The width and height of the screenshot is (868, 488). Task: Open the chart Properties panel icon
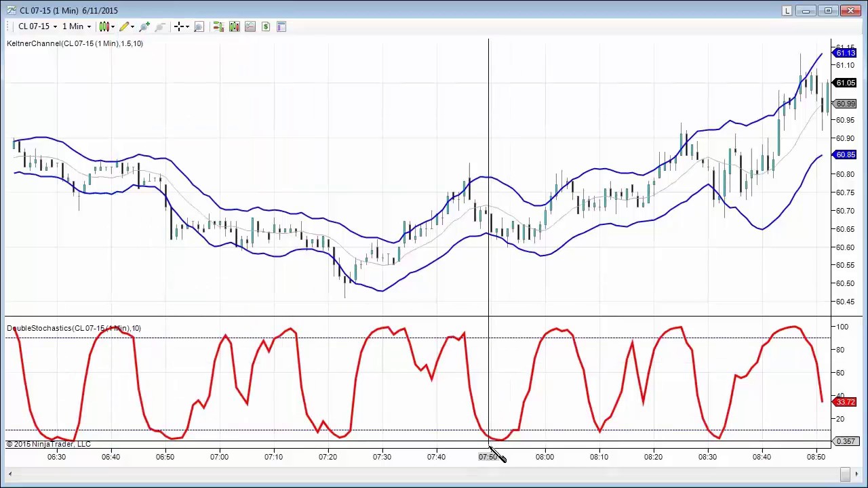281,26
